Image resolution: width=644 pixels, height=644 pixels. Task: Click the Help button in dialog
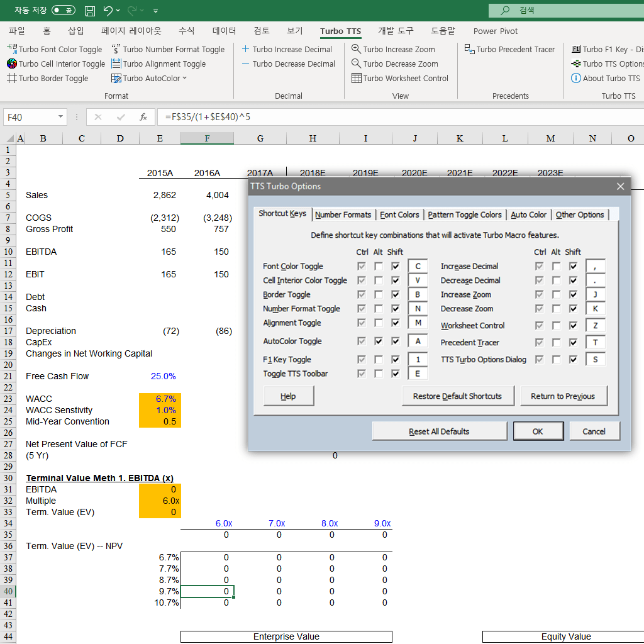(288, 396)
